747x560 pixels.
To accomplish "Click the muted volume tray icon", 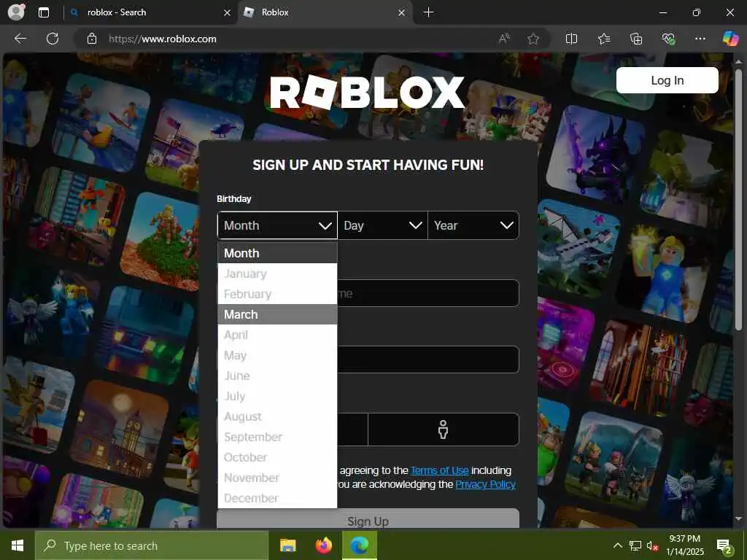I will pos(652,546).
